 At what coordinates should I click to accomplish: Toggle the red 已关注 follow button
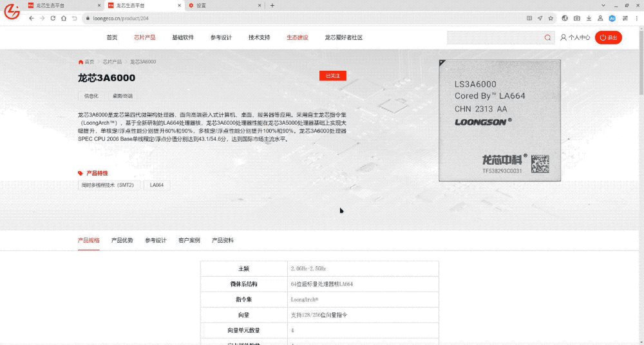pyautogui.click(x=332, y=76)
